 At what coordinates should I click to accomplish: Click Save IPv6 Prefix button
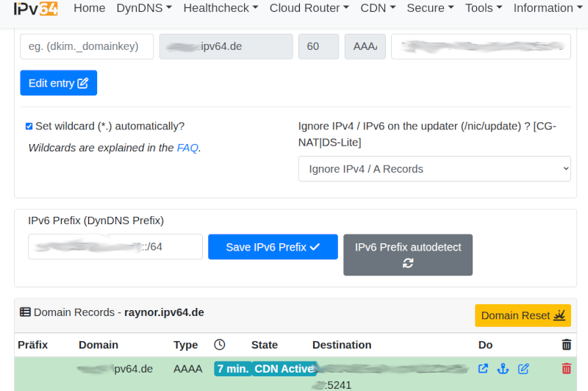pos(273,247)
